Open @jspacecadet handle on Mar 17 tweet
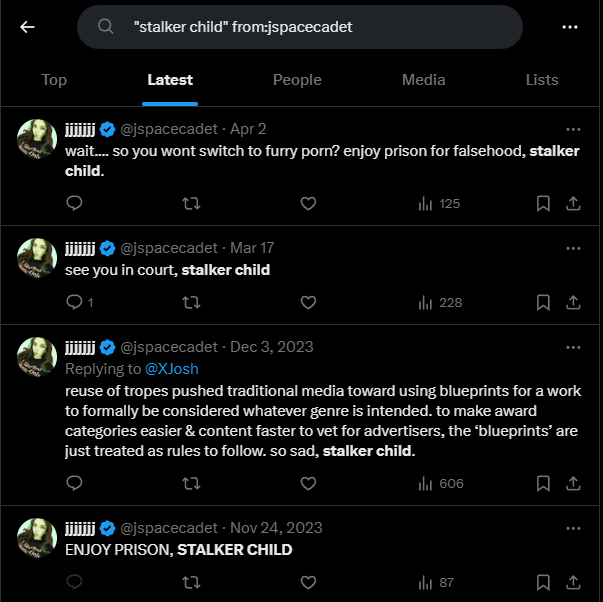Viewport: 603px width, 602px height. point(169,248)
